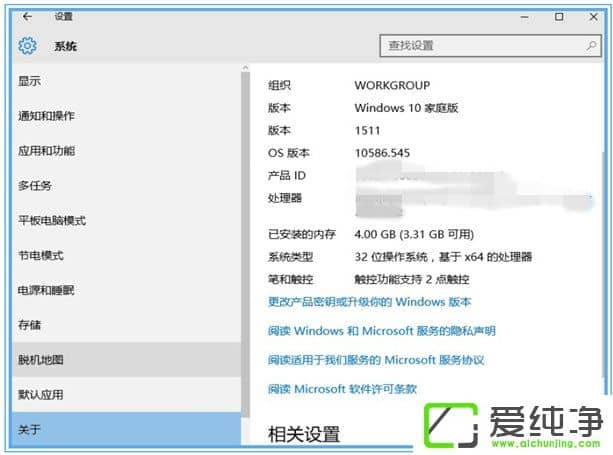This screenshot has height=455, width=613.
Task: Click the system gear icon
Action: click(27, 46)
